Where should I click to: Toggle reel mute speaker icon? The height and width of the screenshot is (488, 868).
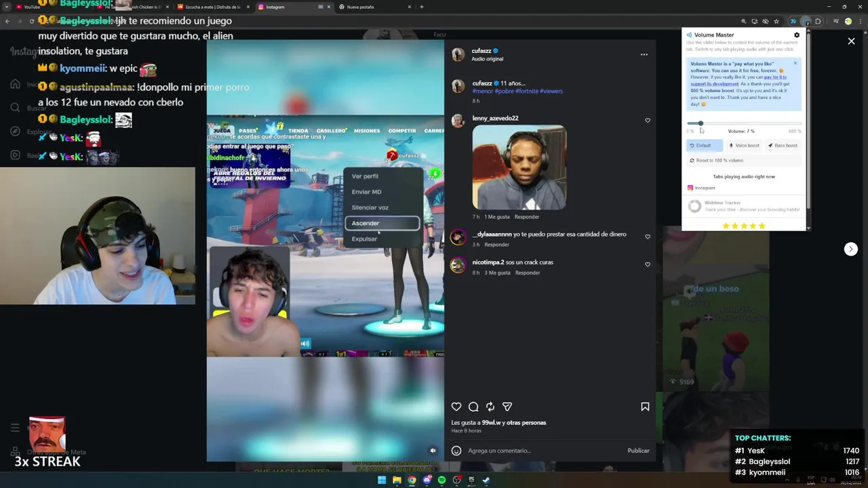pos(433,451)
